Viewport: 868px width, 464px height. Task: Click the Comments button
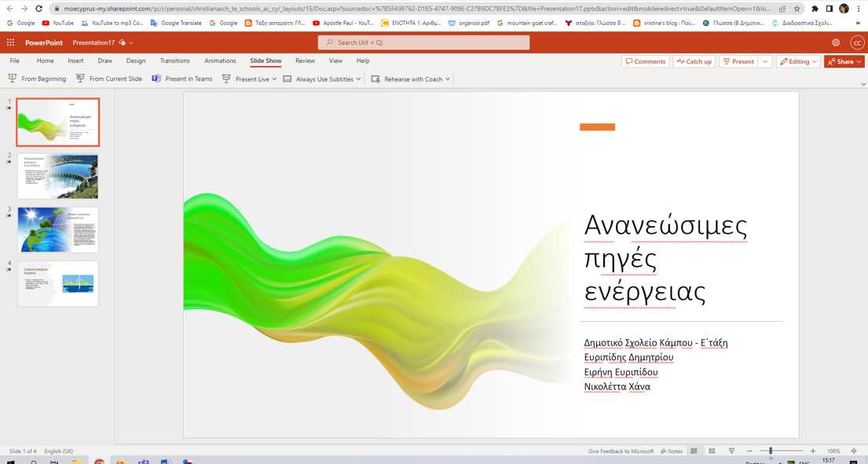[x=645, y=61]
